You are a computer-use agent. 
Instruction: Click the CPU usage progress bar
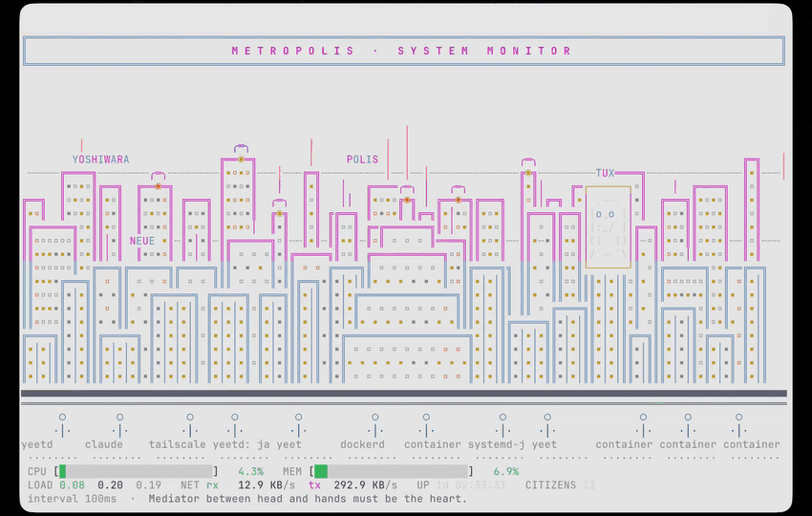pos(137,471)
